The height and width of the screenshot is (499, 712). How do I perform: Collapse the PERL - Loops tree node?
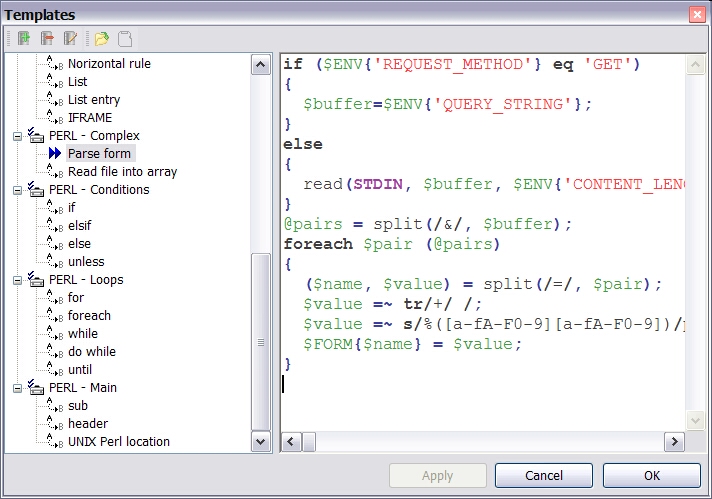17,280
